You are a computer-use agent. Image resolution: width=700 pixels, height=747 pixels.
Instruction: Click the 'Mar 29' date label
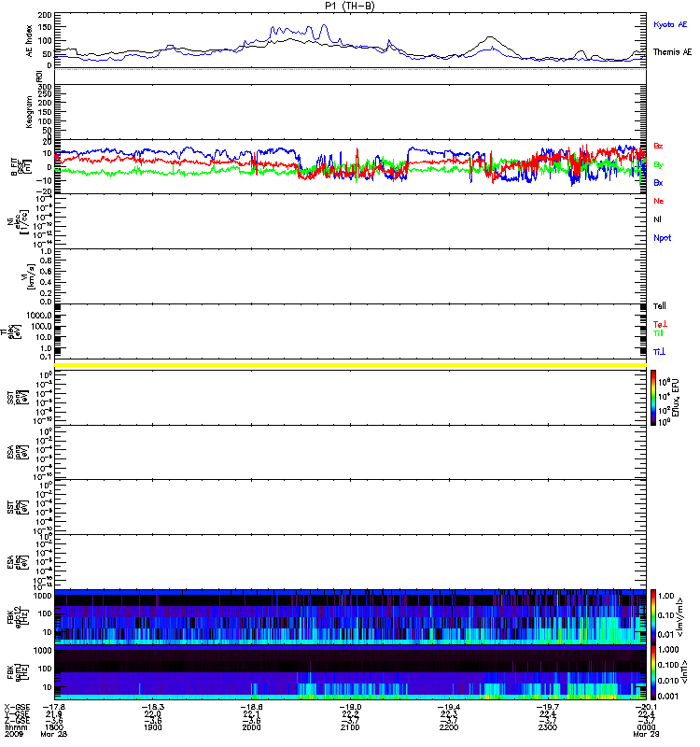(x=646, y=734)
